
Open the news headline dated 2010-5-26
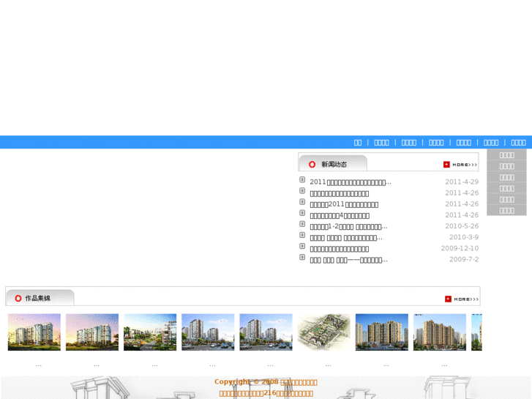point(348,226)
